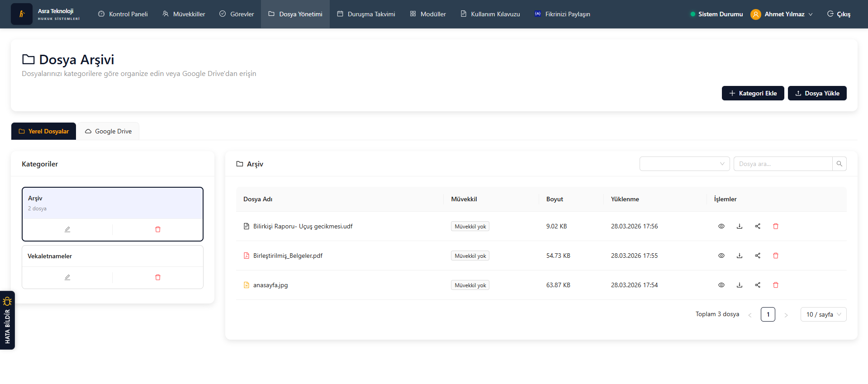Image resolution: width=868 pixels, height=384 pixels.
Task: Edit the Arşiv category
Action: pyautogui.click(x=67, y=229)
